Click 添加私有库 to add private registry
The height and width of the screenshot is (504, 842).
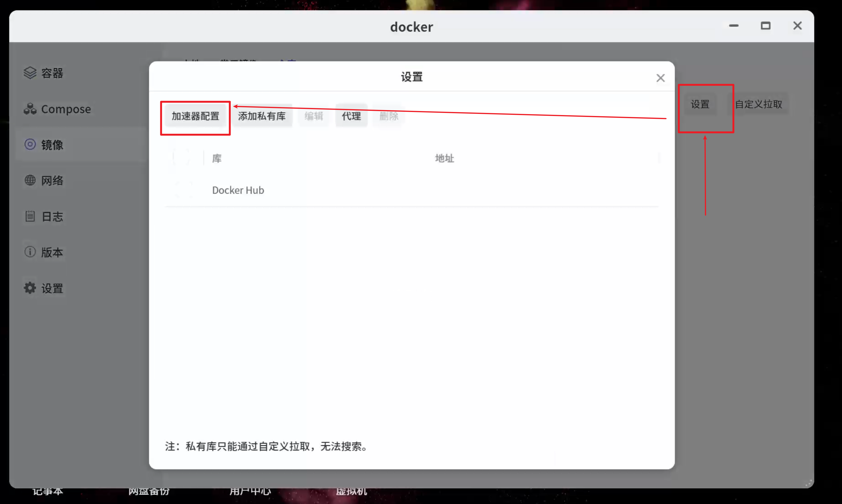pos(261,116)
